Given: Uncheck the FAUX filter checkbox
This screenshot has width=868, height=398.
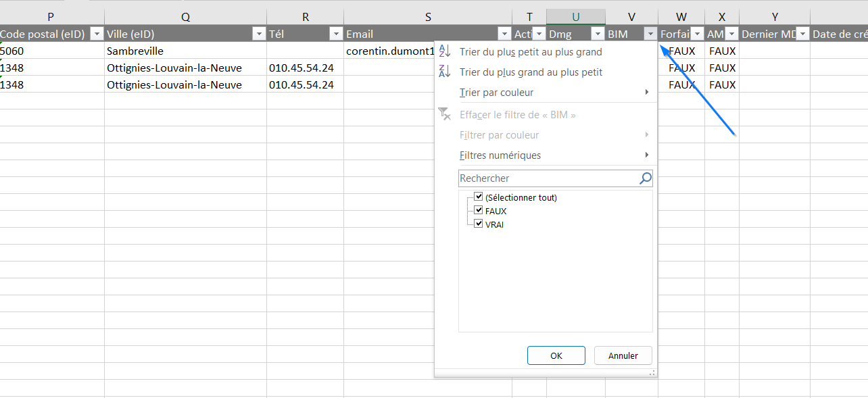Looking at the screenshot, I should 479,210.
